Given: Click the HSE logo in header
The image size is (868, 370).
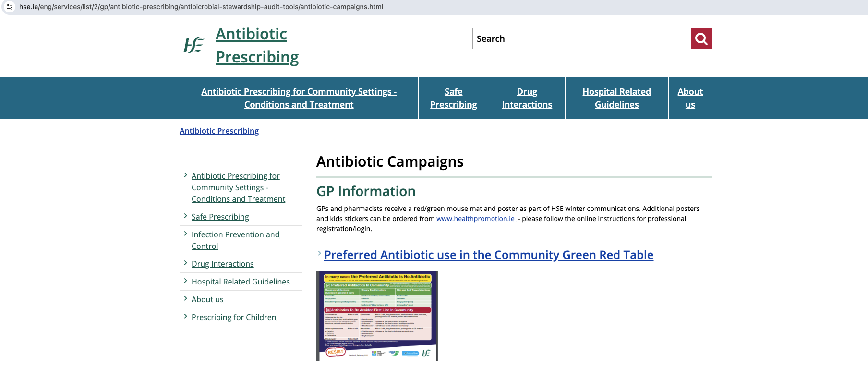Looking at the screenshot, I should [193, 45].
